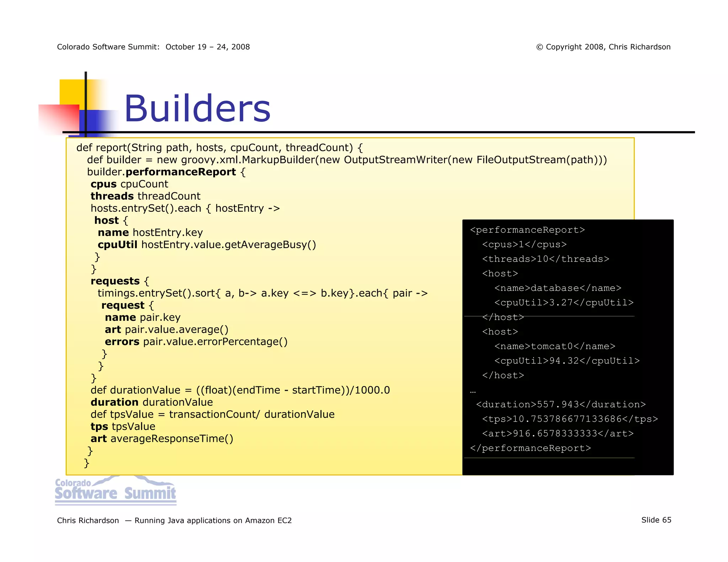Click the 'threads threadCount' code line

145,196
